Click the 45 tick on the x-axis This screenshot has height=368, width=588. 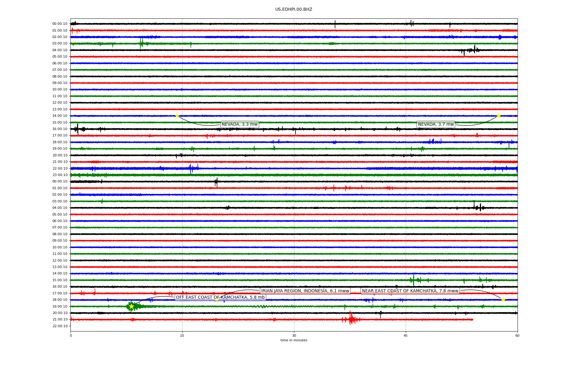click(x=406, y=335)
